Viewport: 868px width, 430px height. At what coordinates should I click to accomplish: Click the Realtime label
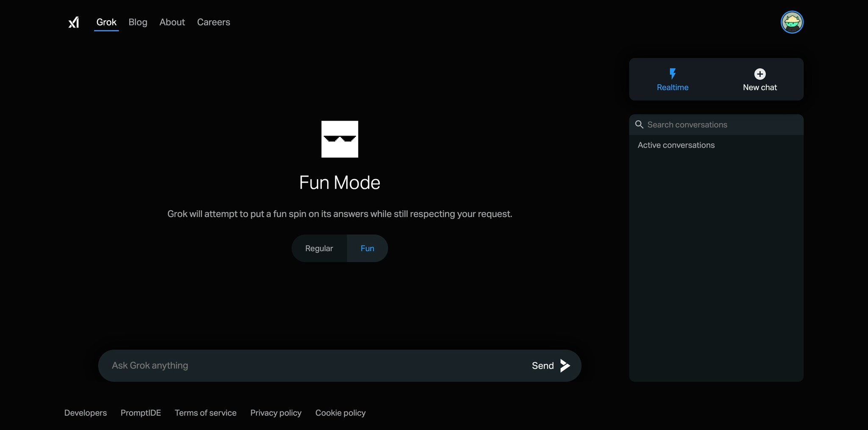673,87
